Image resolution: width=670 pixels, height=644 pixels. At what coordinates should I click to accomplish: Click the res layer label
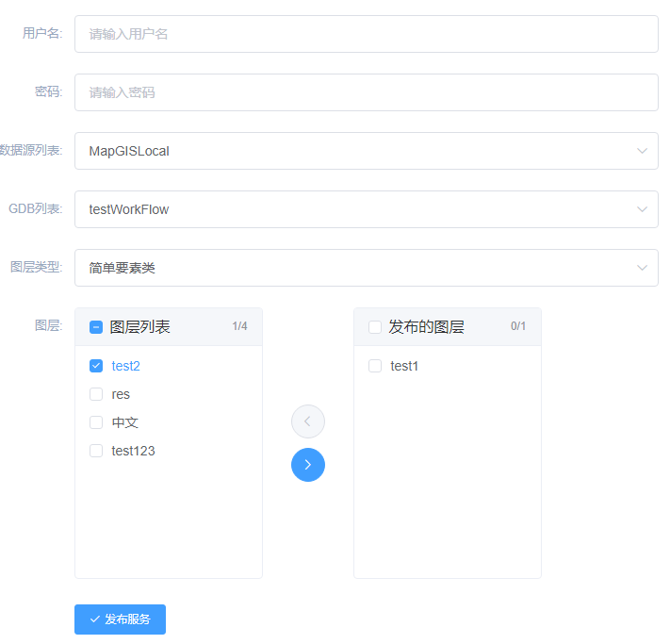point(121,394)
